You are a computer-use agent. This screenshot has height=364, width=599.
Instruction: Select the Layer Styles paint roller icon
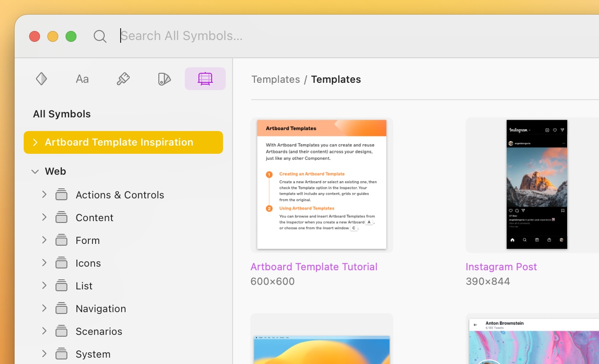(x=123, y=78)
